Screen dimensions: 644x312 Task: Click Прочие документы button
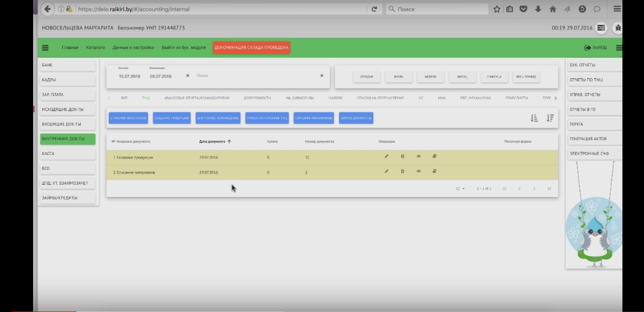(356, 118)
